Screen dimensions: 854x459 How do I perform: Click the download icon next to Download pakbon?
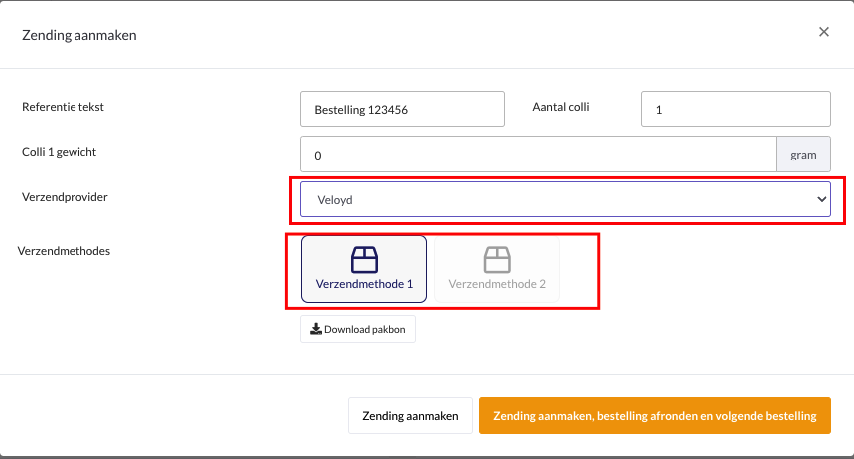[315, 329]
